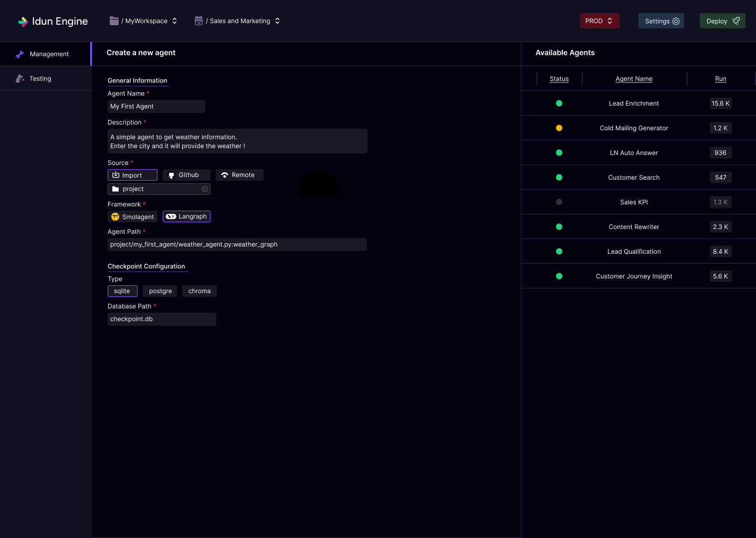Screen dimensions: 756x538
Task: Sort agents by Status column
Action: click(x=559, y=79)
